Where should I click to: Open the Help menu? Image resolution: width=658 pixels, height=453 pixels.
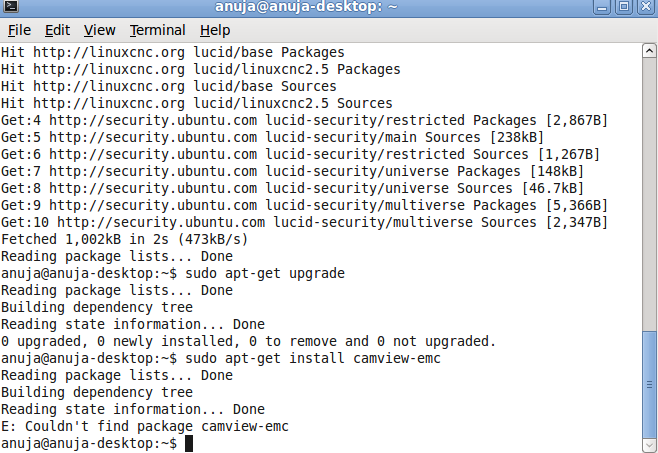pos(215,30)
